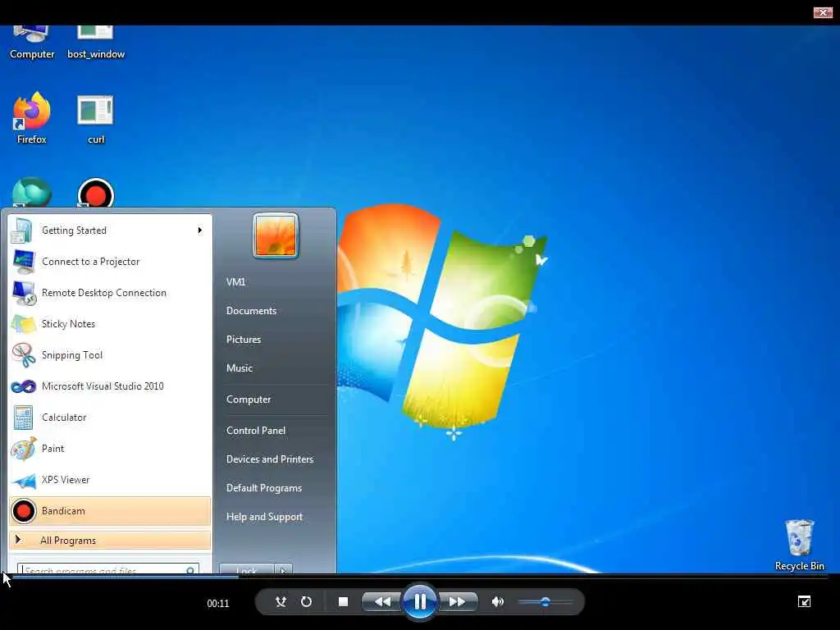Click the Paint palette icon
This screenshot has height=630, width=840.
coord(24,449)
